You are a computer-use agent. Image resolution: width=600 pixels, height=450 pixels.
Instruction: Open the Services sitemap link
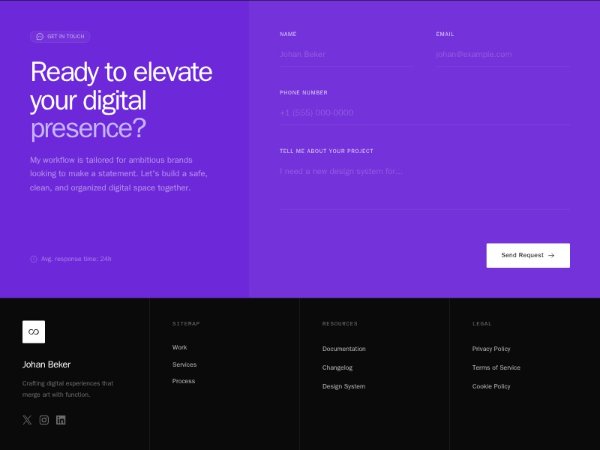(184, 364)
